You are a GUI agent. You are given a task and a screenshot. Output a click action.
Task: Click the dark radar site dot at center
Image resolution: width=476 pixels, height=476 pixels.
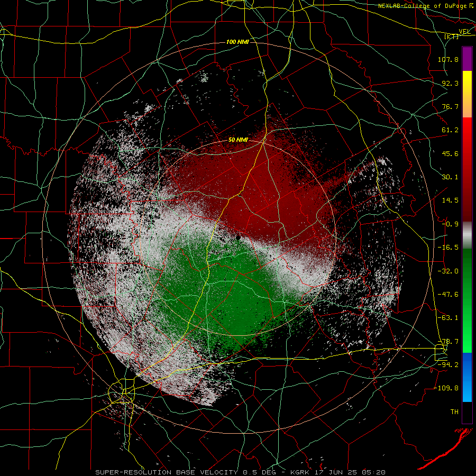239,237
